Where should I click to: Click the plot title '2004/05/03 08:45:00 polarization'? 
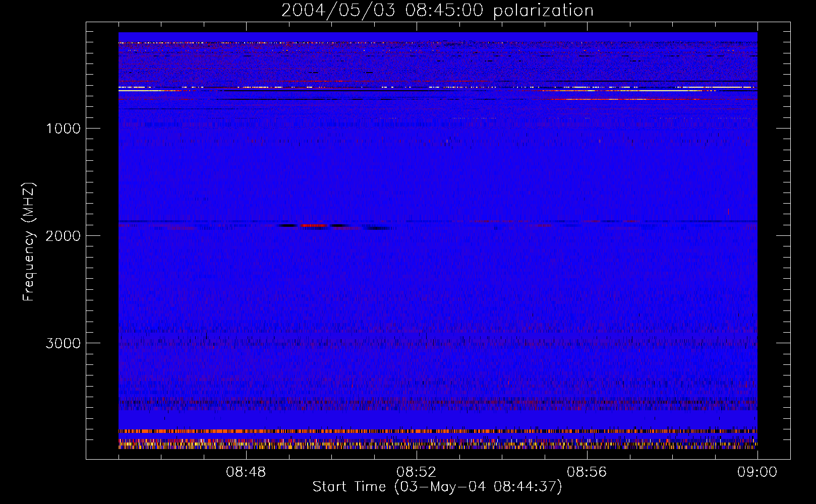click(x=437, y=11)
